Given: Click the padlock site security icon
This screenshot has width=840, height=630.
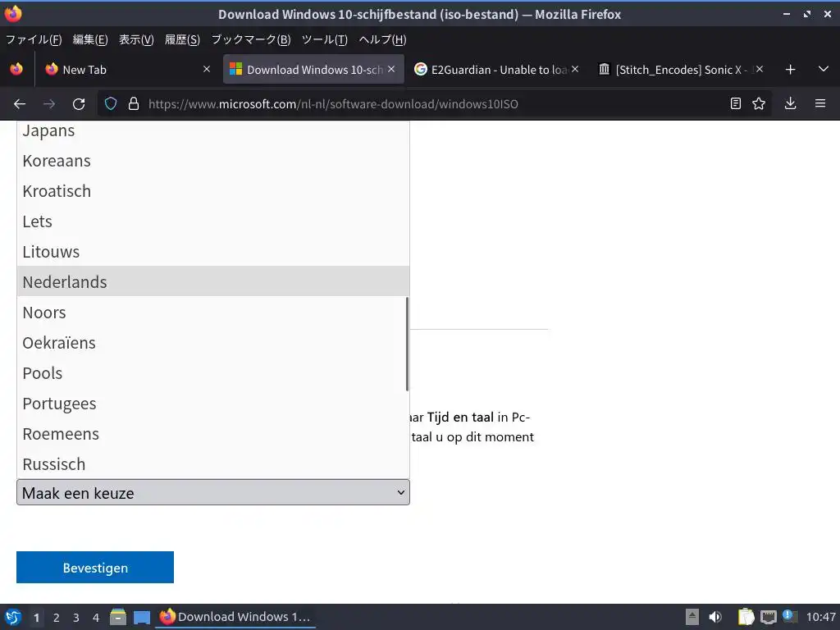Looking at the screenshot, I should [134, 104].
